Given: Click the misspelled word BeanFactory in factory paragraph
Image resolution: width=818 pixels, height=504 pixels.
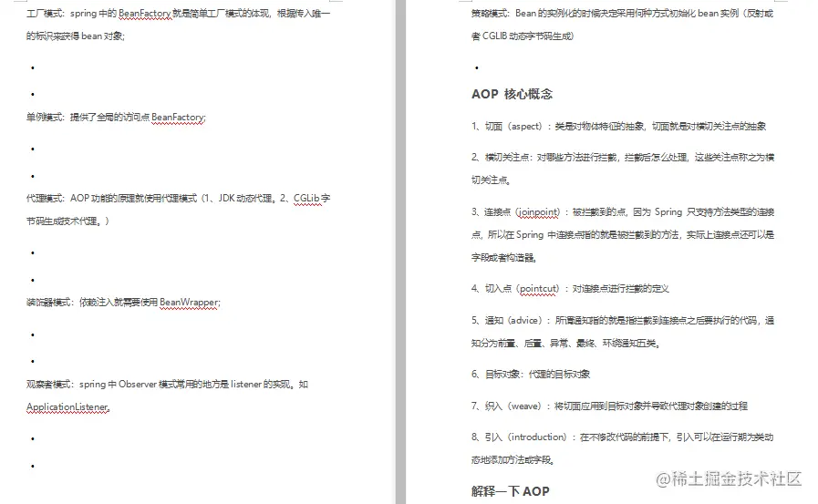Looking at the screenshot, I should (x=144, y=14).
